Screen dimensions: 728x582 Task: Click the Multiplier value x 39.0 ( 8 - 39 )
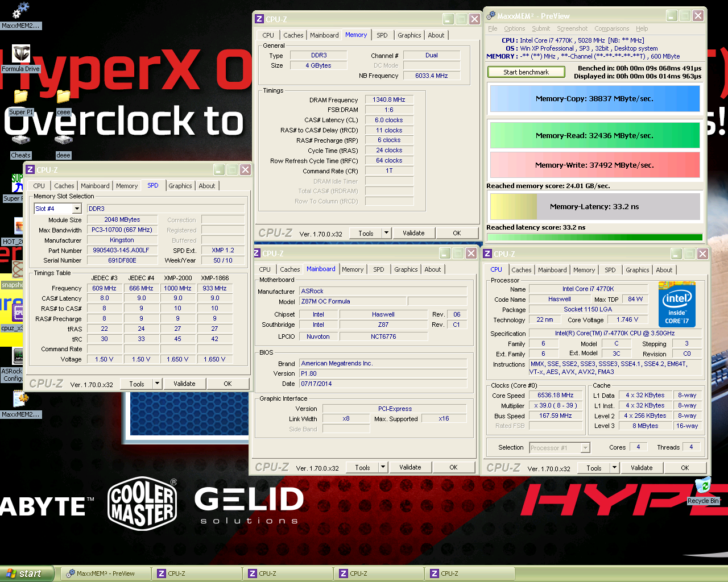tap(556, 405)
